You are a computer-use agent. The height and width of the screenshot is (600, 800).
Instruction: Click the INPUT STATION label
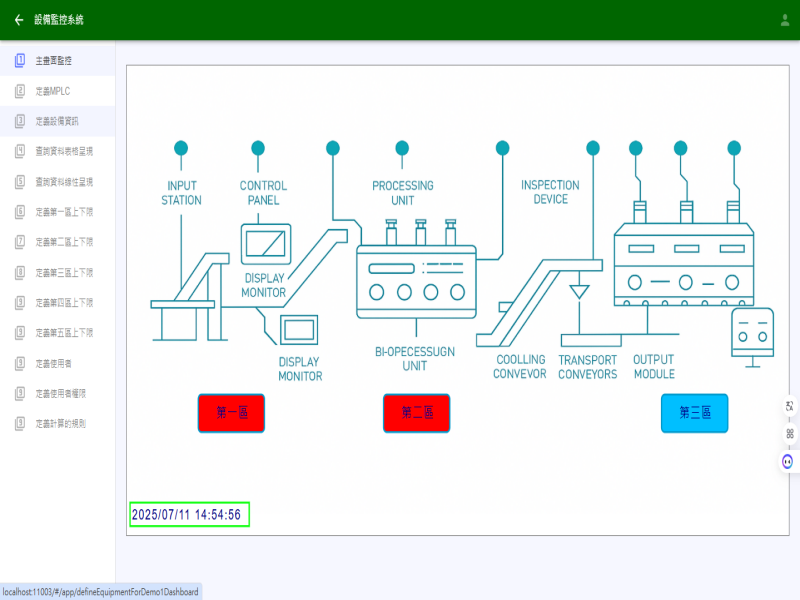tap(182, 193)
